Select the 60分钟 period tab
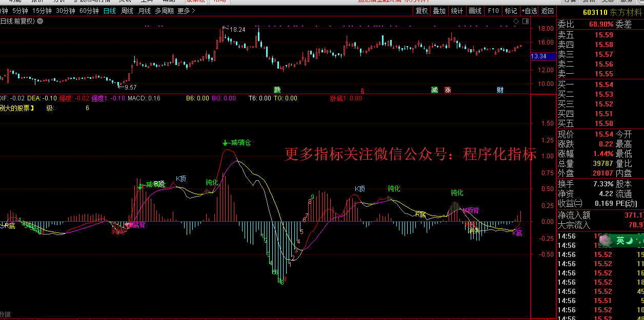 89,11
